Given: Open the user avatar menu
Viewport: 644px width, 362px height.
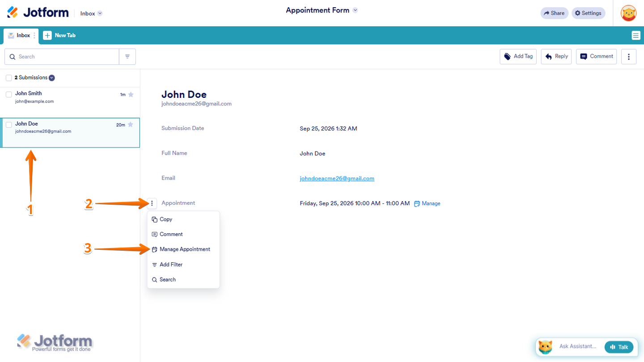Looking at the screenshot, I should tap(628, 13).
